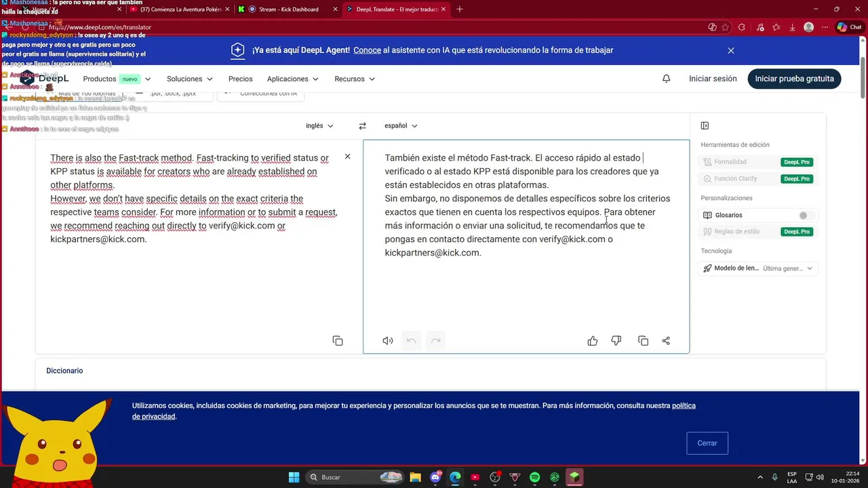Open the target language español dropdown
The height and width of the screenshot is (488, 868).
(401, 126)
